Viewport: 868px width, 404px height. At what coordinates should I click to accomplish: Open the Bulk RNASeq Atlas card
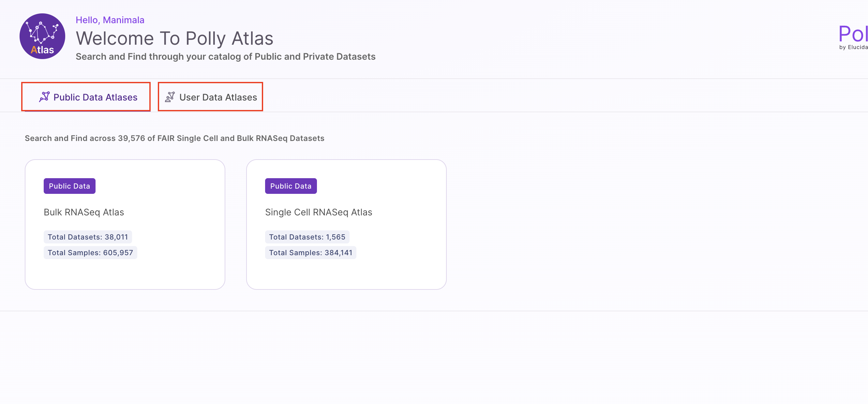coord(125,224)
